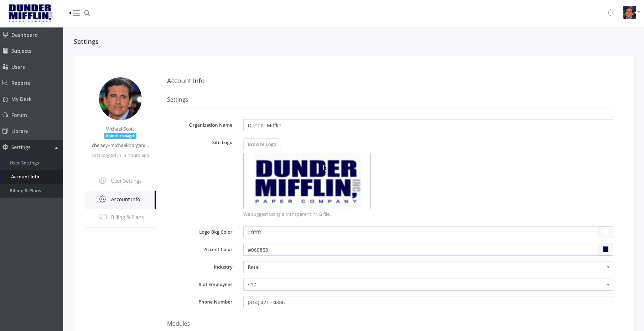
Task: Click the Settings gear icon in sidebar
Action: (5, 147)
